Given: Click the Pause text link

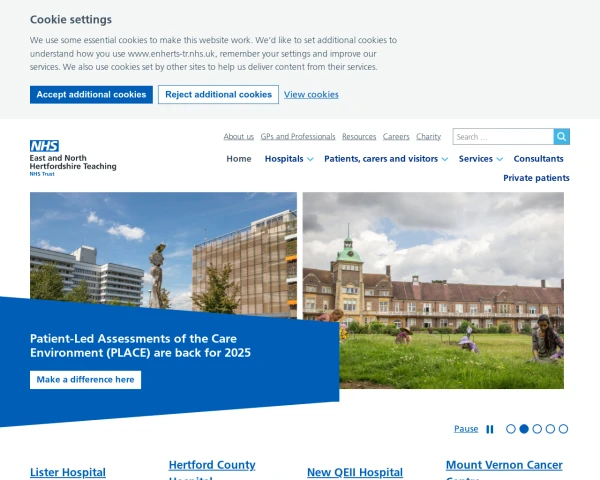Looking at the screenshot, I should point(466,429).
